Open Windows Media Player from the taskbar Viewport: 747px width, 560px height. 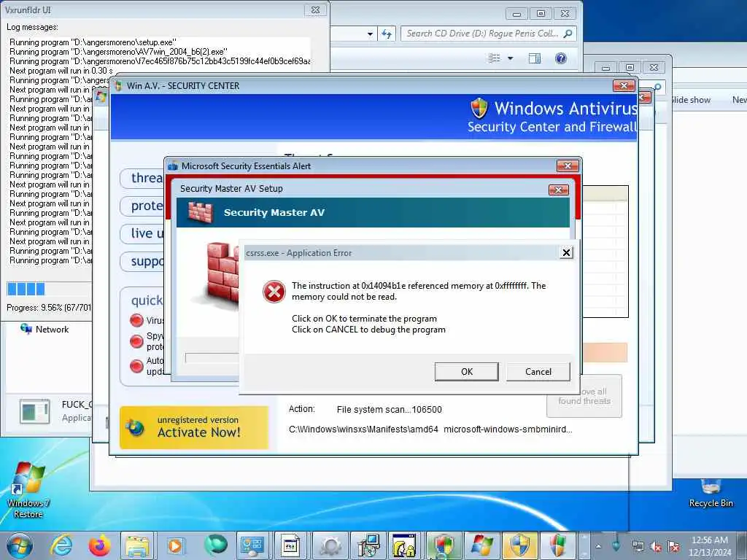tap(175, 546)
